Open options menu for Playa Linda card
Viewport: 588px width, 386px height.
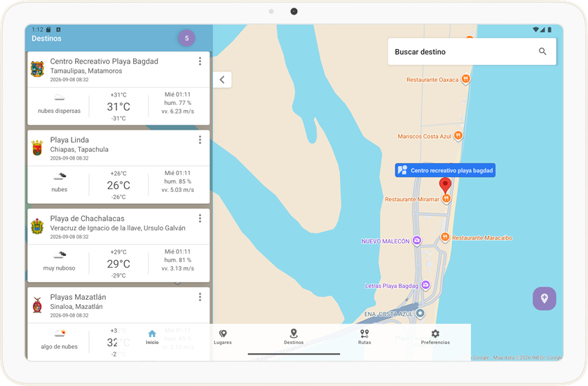(200, 140)
